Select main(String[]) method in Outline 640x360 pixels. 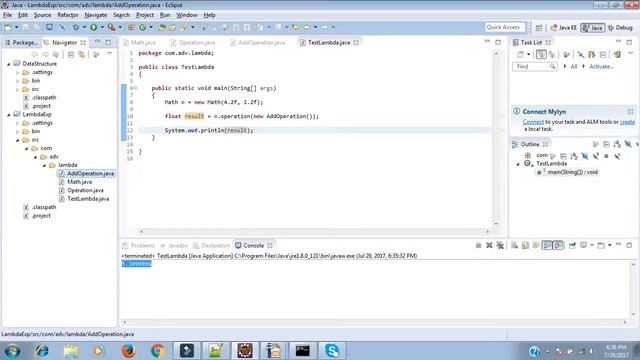click(568, 172)
